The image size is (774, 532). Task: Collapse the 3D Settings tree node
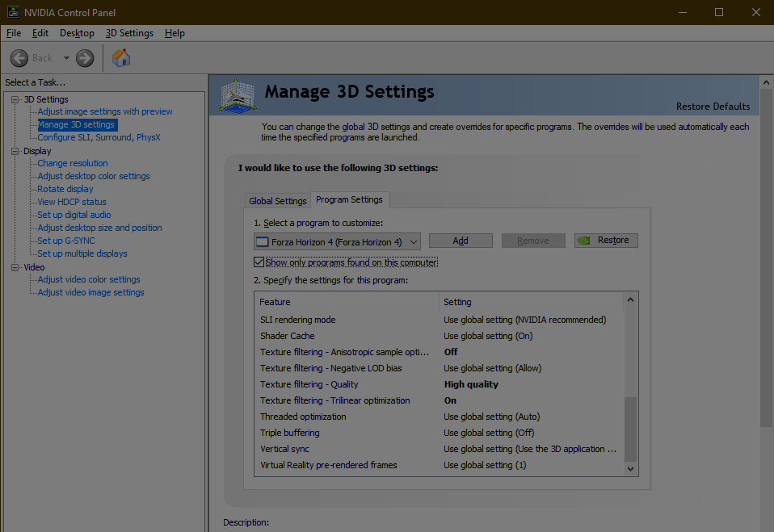tap(15, 99)
